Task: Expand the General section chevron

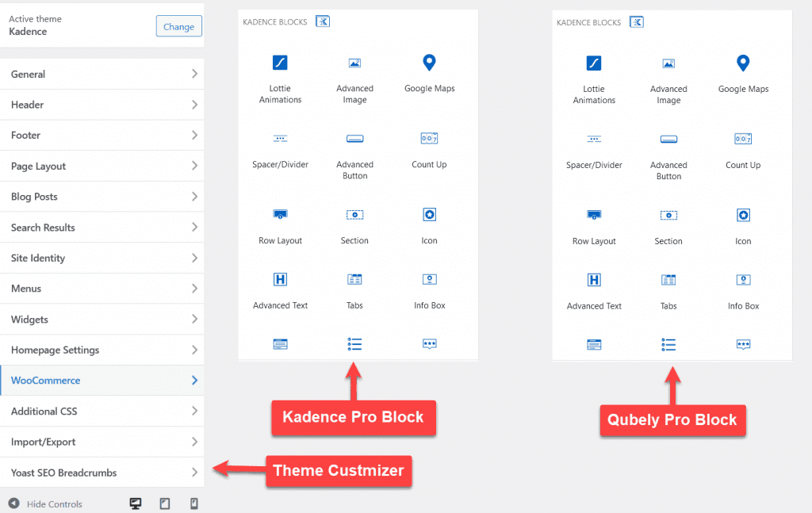Action: point(194,74)
